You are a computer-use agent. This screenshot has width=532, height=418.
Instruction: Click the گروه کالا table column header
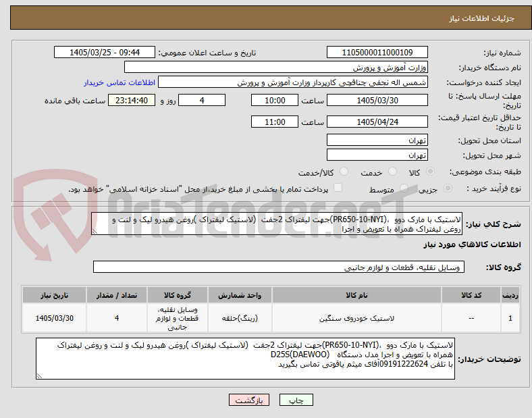(178, 295)
